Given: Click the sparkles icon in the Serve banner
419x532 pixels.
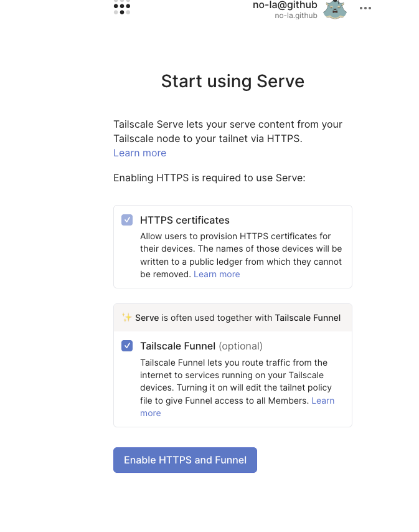Looking at the screenshot, I should point(127,318).
